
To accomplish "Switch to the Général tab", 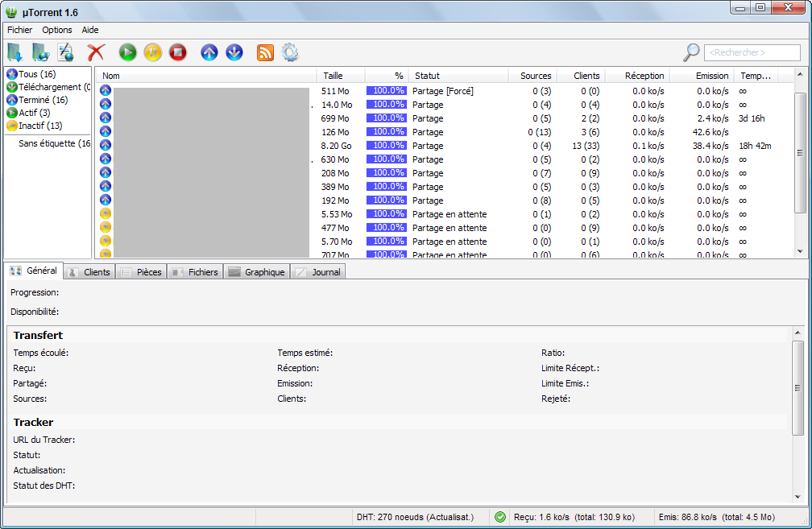I will (x=34, y=271).
